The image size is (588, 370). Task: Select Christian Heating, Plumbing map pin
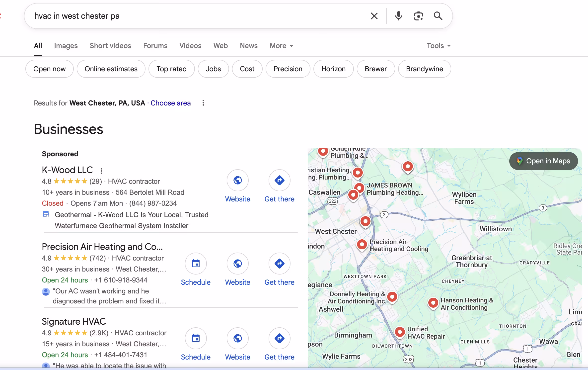pyautogui.click(x=358, y=173)
